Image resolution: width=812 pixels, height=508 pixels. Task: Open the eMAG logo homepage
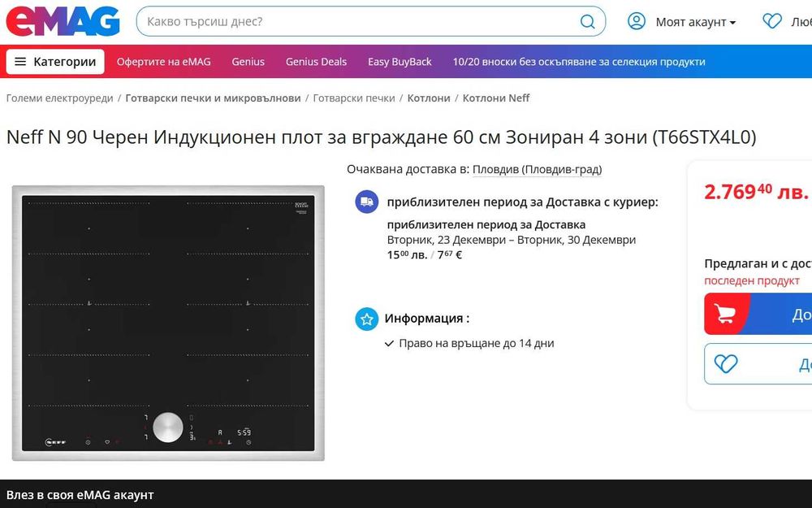[x=63, y=22]
